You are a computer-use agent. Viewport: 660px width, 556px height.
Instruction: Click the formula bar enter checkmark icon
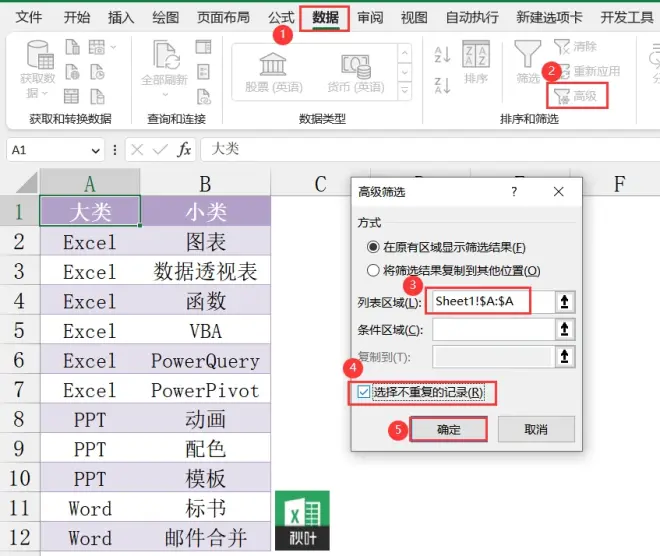160,149
